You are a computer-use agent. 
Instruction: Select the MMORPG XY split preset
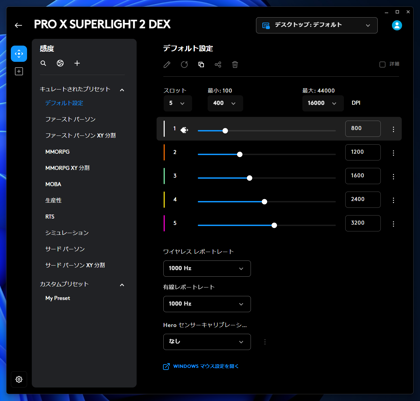pos(67,168)
